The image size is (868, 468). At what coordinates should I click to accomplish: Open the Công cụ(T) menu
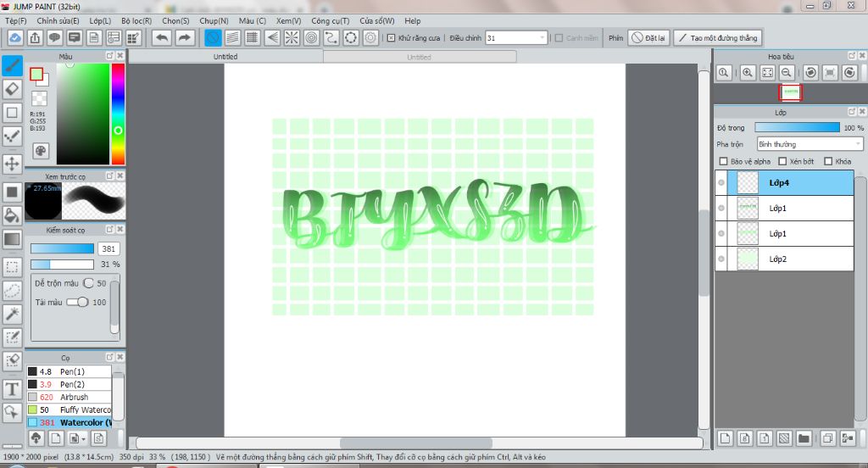click(x=330, y=20)
